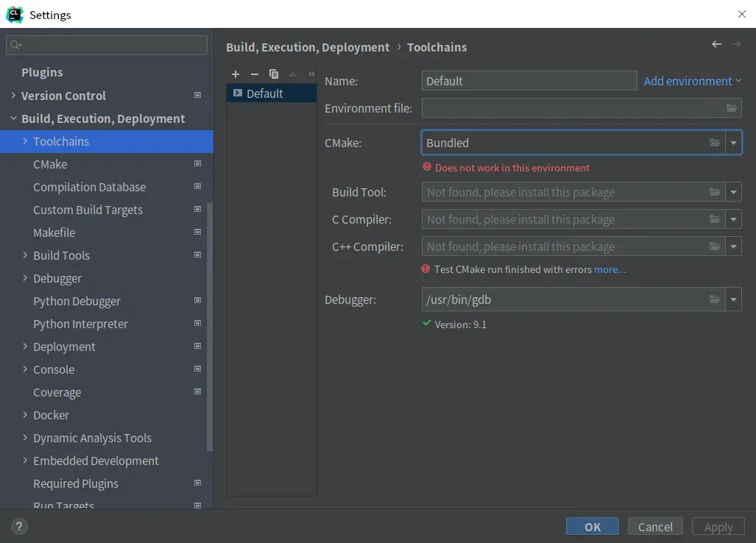Collapse Build, Execution, Deployment section

(x=13, y=118)
